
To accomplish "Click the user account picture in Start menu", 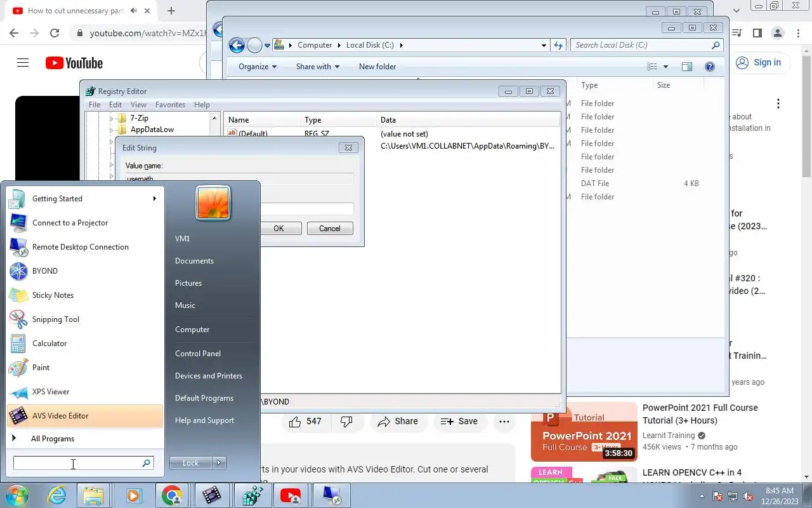I will [213, 203].
